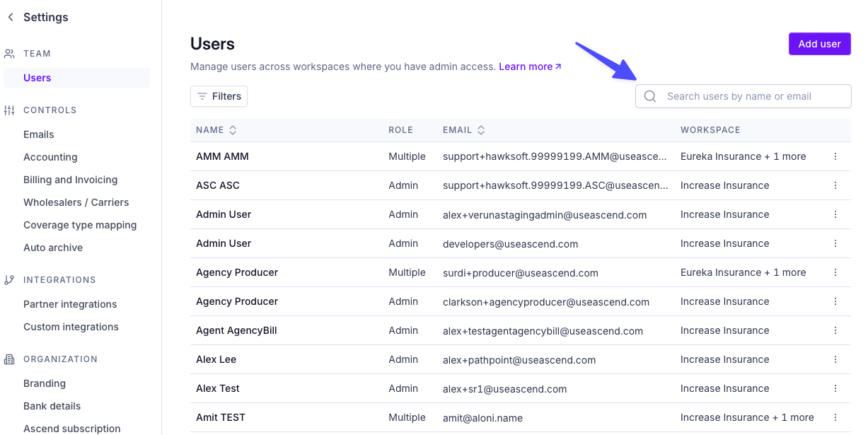
Task: Go to Partner integrations
Action: click(70, 304)
